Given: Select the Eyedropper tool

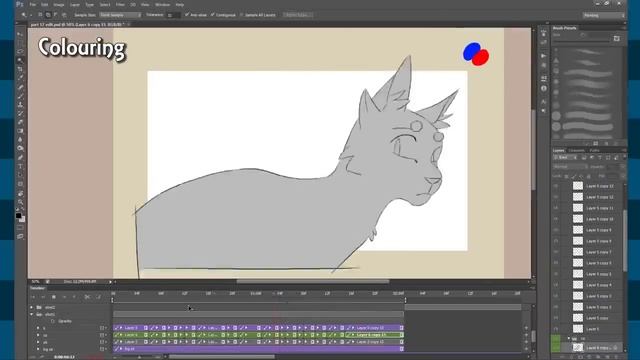Looking at the screenshot, I should (20, 78).
